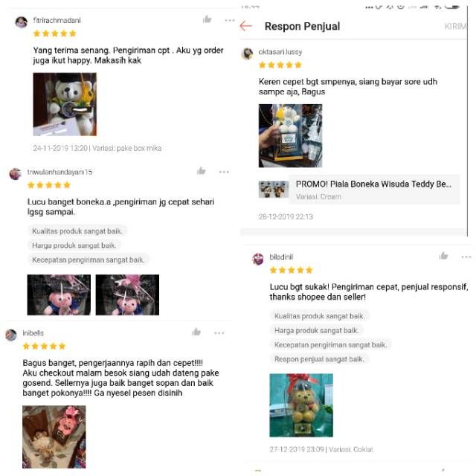Viewport: 476px width, 476px height.
Task: Like biladinil's review with thumbs-up
Action: tap(443, 256)
